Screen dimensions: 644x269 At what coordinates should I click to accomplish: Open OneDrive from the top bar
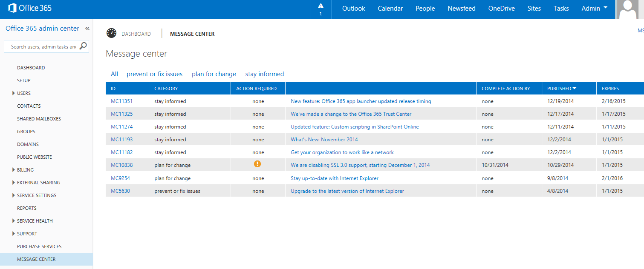[x=502, y=9]
